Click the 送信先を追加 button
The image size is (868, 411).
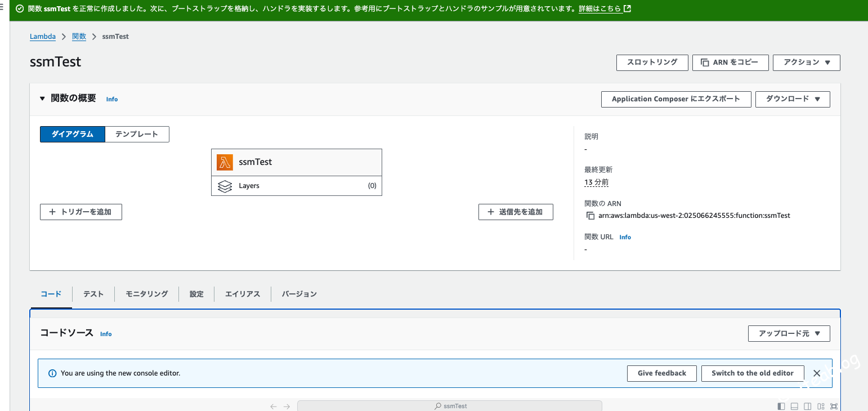coord(516,212)
